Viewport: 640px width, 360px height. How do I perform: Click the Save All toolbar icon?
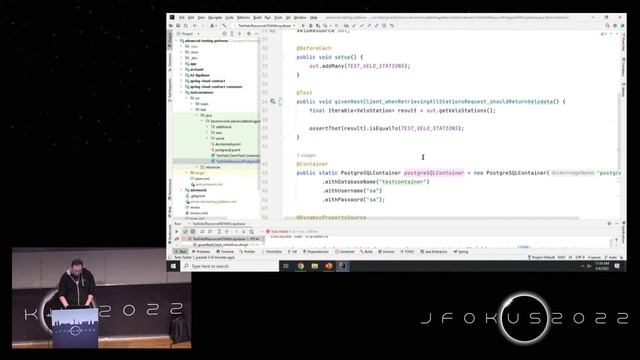click(x=178, y=26)
